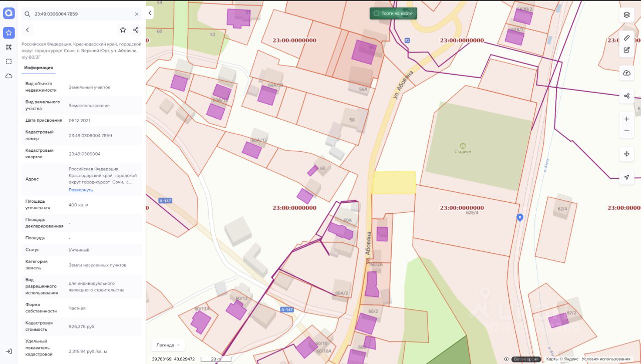Click the Стадион marker icon on map
The height and width of the screenshot is (364, 641).
462,146
